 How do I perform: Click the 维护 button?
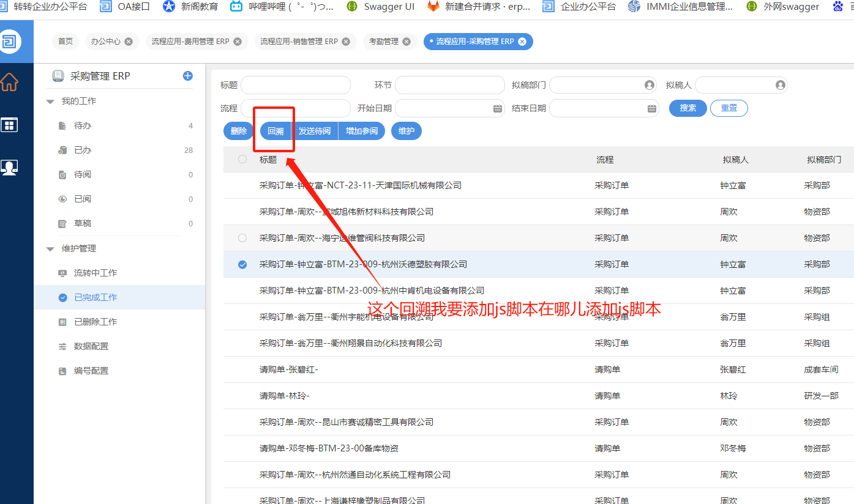406,131
